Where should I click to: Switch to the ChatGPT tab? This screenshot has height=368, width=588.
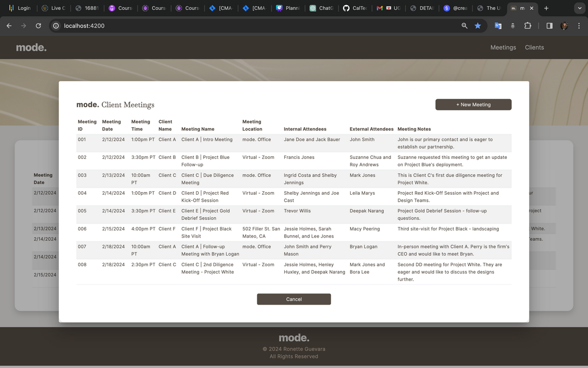(x=321, y=8)
